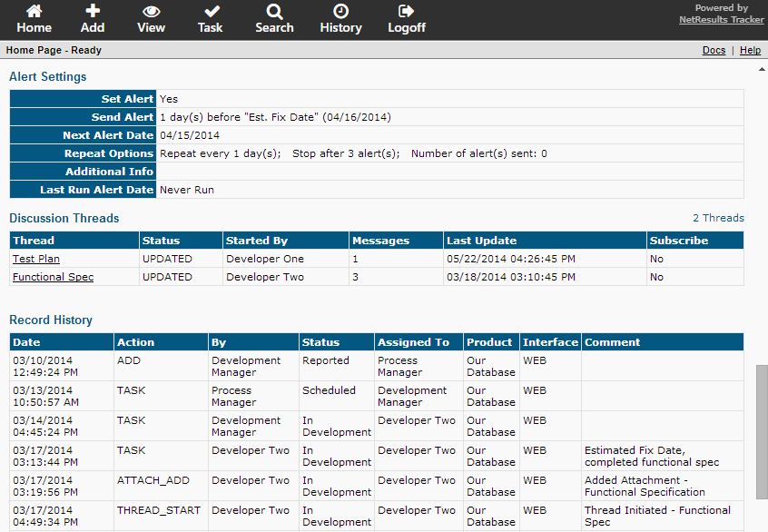Viewport: 768px width, 532px height.
Task: Open the NetResults Tracker link
Action: [x=722, y=20]
